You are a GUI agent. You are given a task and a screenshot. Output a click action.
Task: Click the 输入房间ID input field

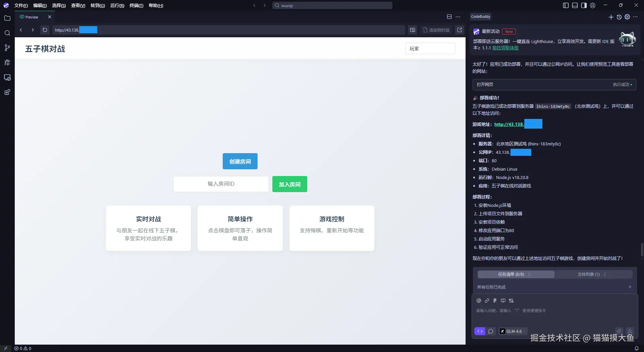click(221, 184)
